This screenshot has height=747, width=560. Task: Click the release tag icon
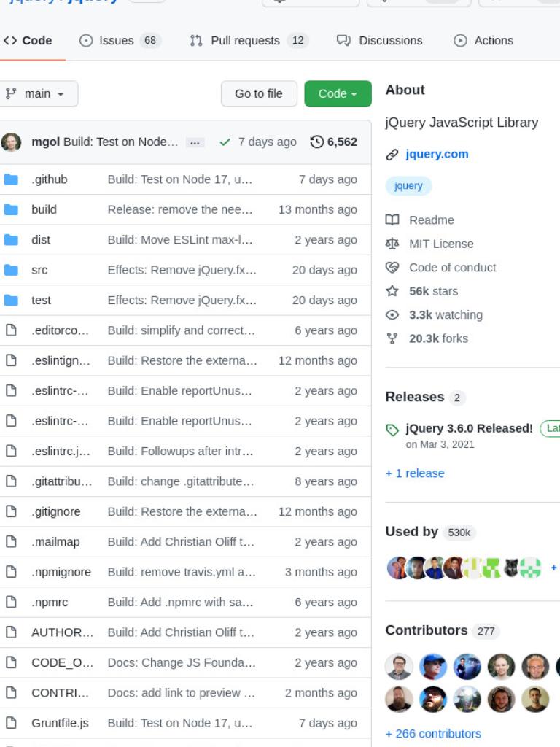click(x=392, y=430)
